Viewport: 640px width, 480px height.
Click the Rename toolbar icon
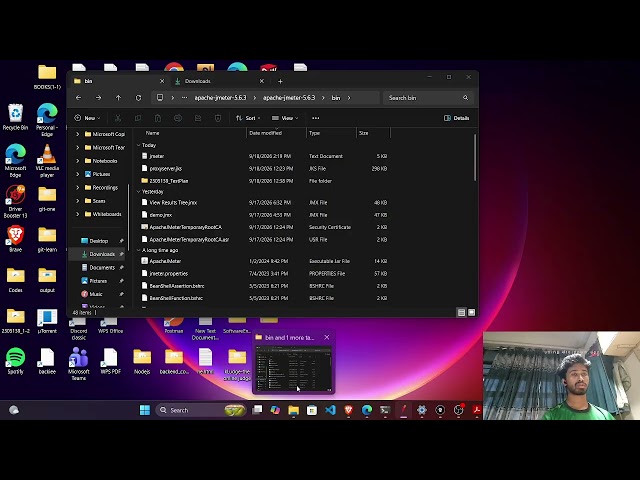[x=178, y=118]
